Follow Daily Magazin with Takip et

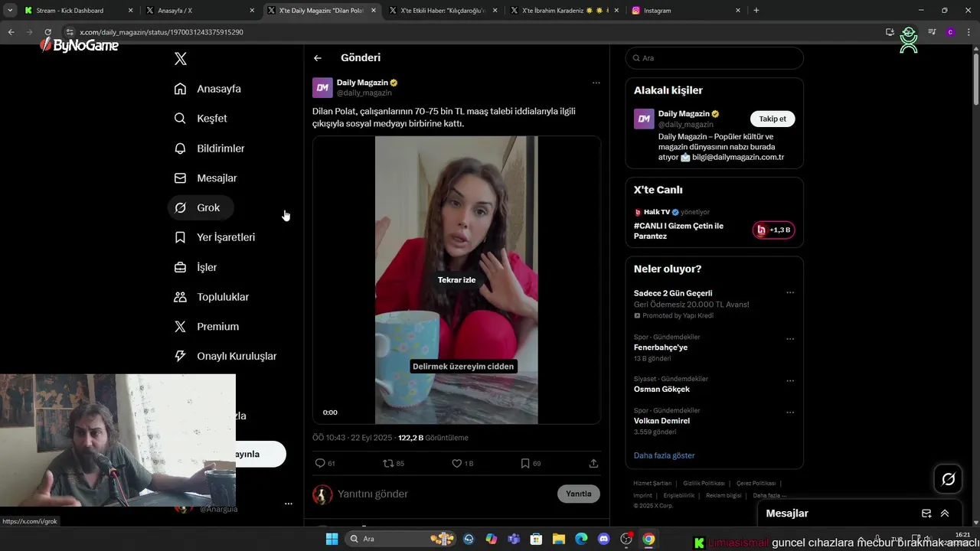coord(773,119)
